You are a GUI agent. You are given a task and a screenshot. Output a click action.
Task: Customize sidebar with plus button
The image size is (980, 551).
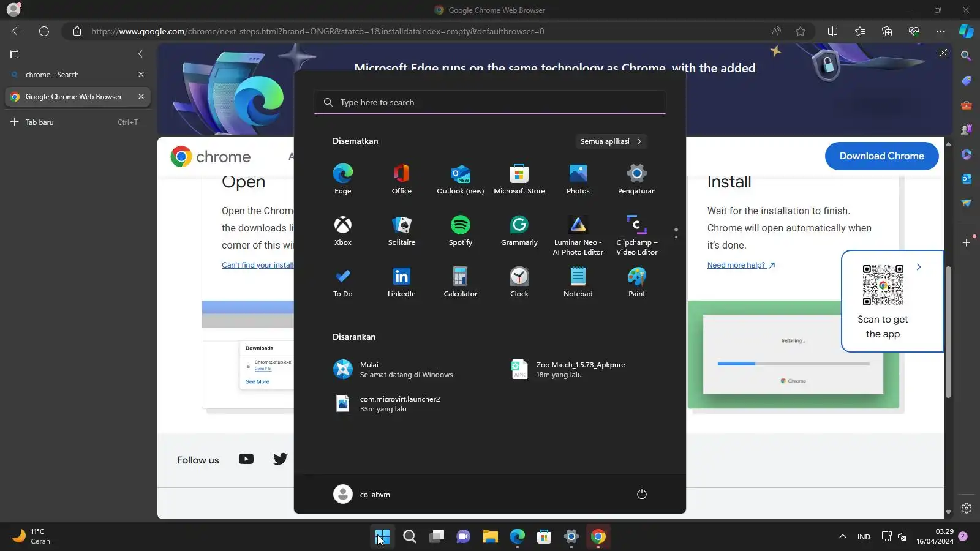966,243
